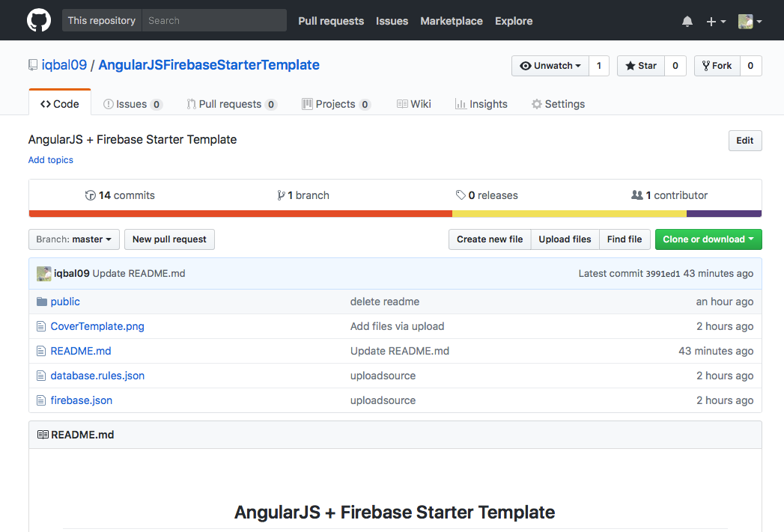
Task: Expand the Clone or download dropdown
Action: pos(708,239)
